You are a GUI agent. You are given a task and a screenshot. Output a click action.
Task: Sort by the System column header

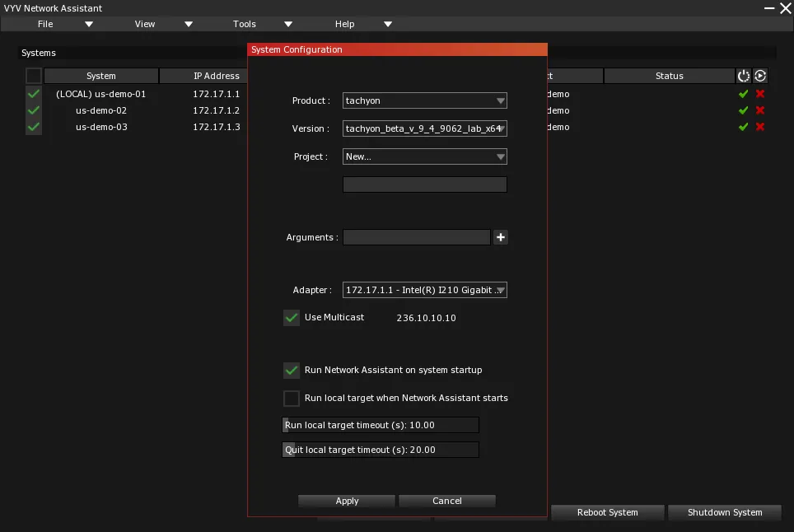pos(101,76)
